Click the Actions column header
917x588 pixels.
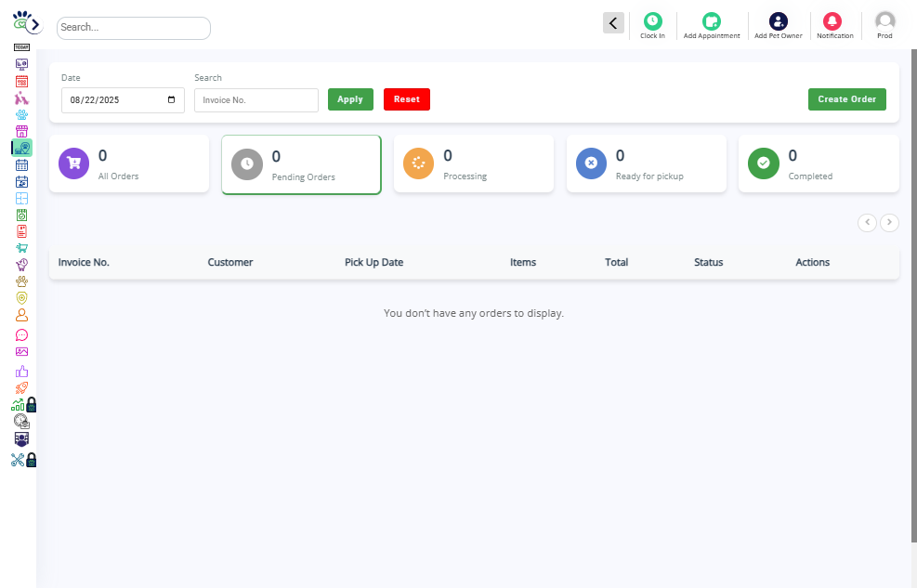click(812, 263)
